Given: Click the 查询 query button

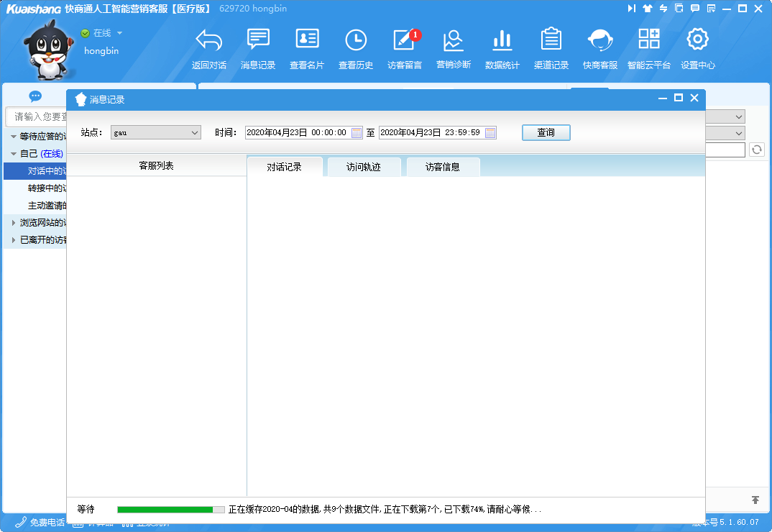Looking at the screenshot, I should pyautogui.click(x=546, y=133).
